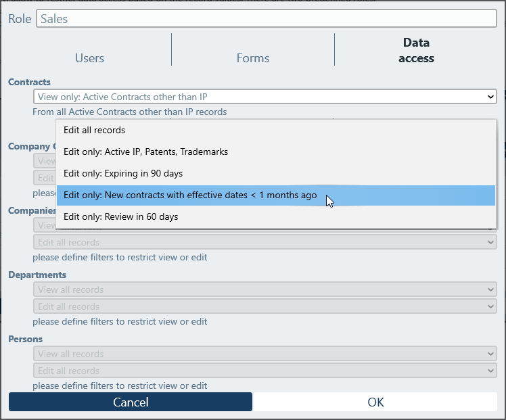Click the 'From all Active Contracts' description text
The image size is (506, 420).
129,112
